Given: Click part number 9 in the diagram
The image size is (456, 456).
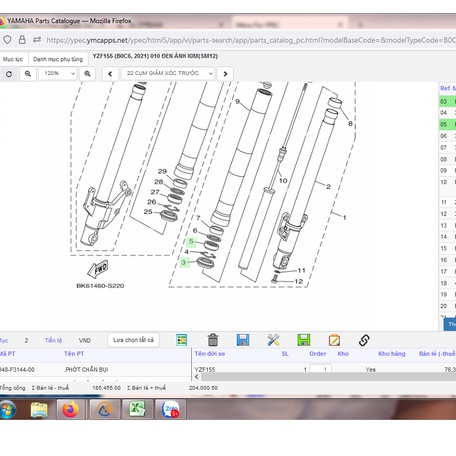Looking at the screenshot, I should click(x=237, y=101).
